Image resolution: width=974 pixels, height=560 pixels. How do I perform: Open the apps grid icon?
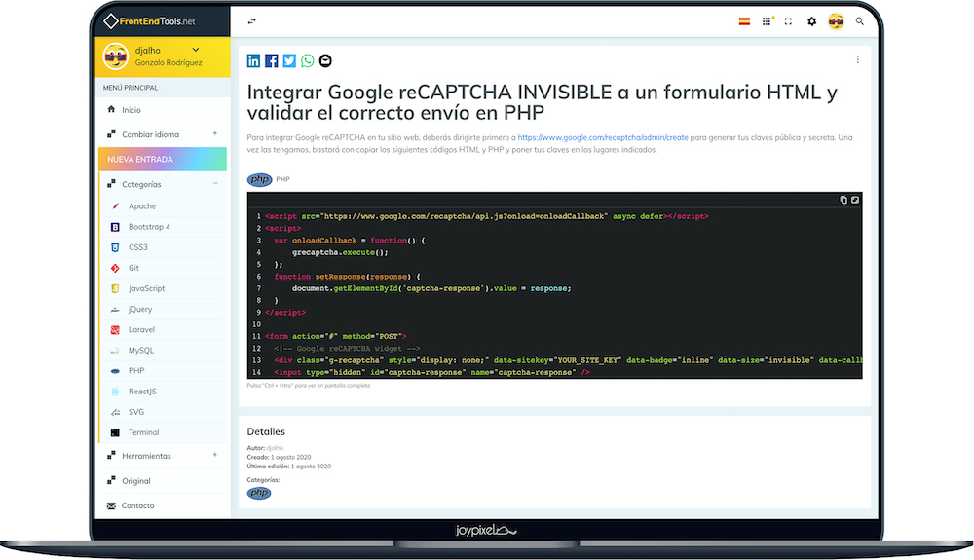(x=767, y=21)
